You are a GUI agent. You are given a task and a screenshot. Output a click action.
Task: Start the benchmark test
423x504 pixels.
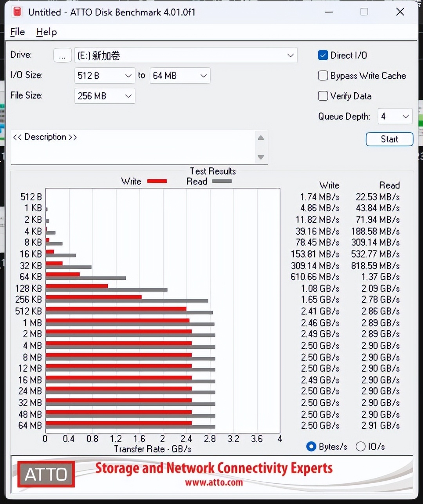tap(389, 139)
